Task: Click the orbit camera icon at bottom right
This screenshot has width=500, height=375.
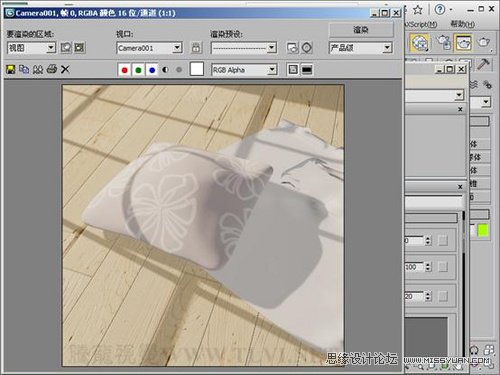Action: click(474, 350)
